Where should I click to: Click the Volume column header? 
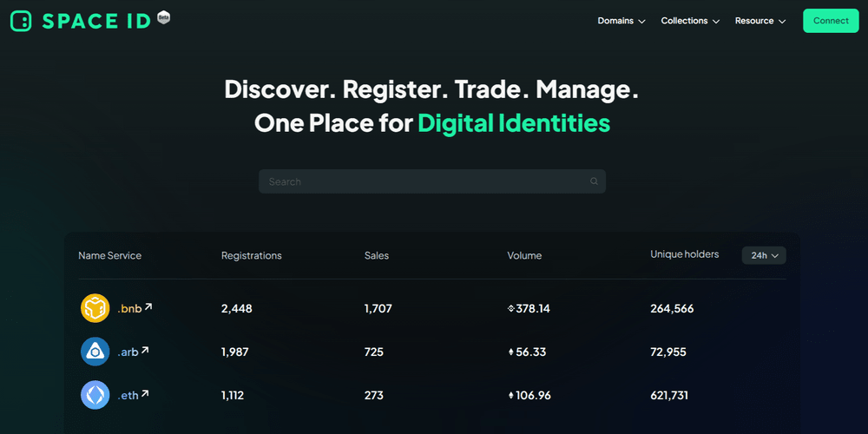pos(524,256)
